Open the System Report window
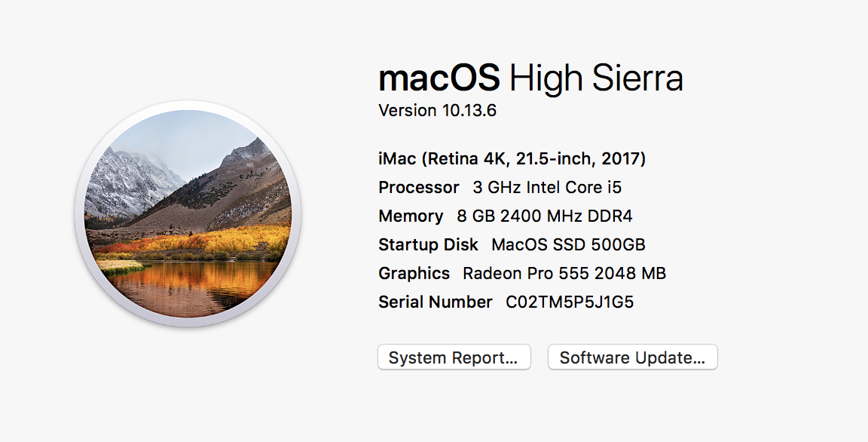The width and height of the screenshot is (868, 442). click(x=454, y=358)
